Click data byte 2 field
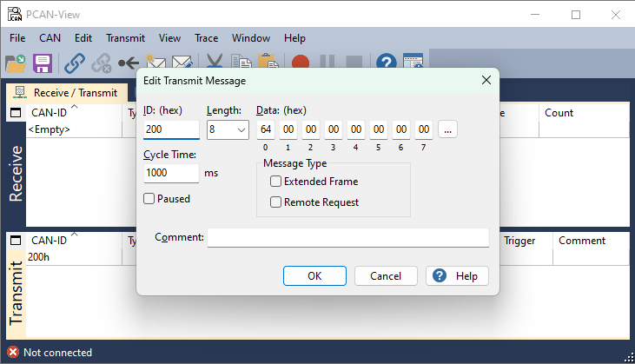 coord(311,129)
